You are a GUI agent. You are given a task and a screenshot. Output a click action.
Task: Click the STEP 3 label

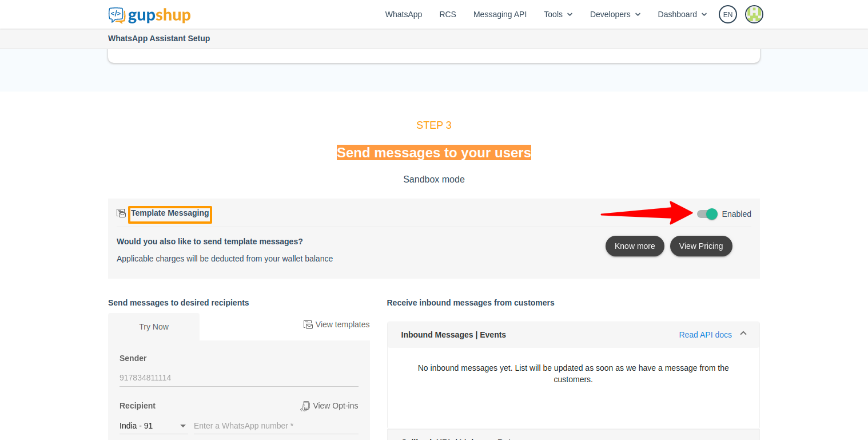click(434, 125)
